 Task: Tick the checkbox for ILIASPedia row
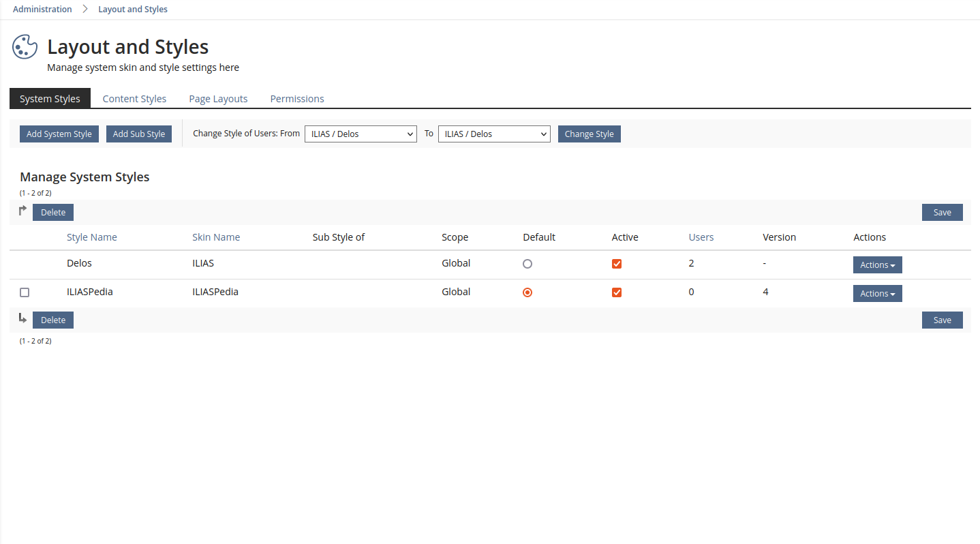pos(25,292)
